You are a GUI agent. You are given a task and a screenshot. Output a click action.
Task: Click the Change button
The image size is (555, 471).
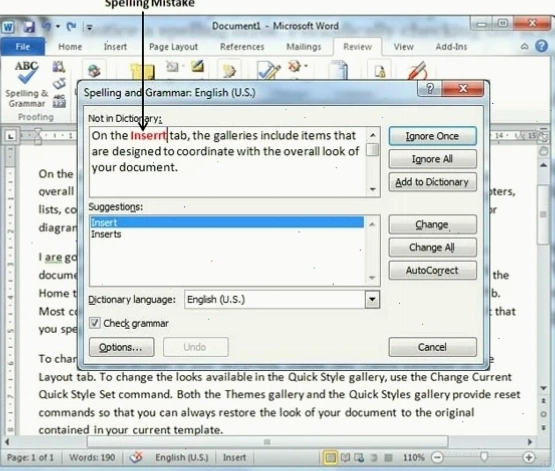click(x=433, y=224)
